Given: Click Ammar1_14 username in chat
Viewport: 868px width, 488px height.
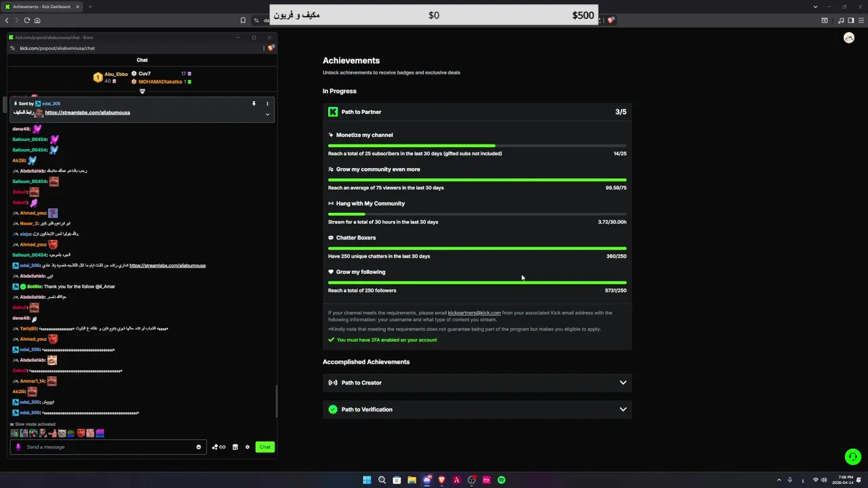Looking at the screenshot, I should [33, 382].
